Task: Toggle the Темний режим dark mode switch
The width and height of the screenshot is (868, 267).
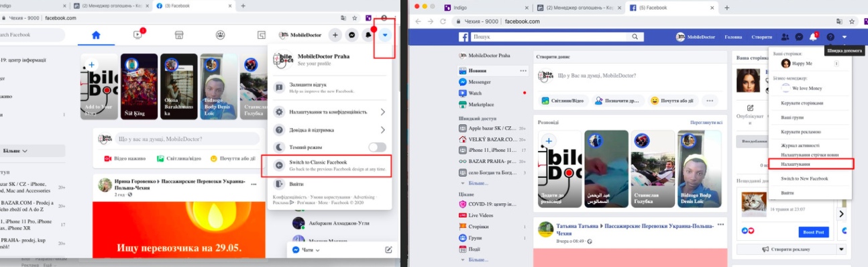Action: [377, 147]
